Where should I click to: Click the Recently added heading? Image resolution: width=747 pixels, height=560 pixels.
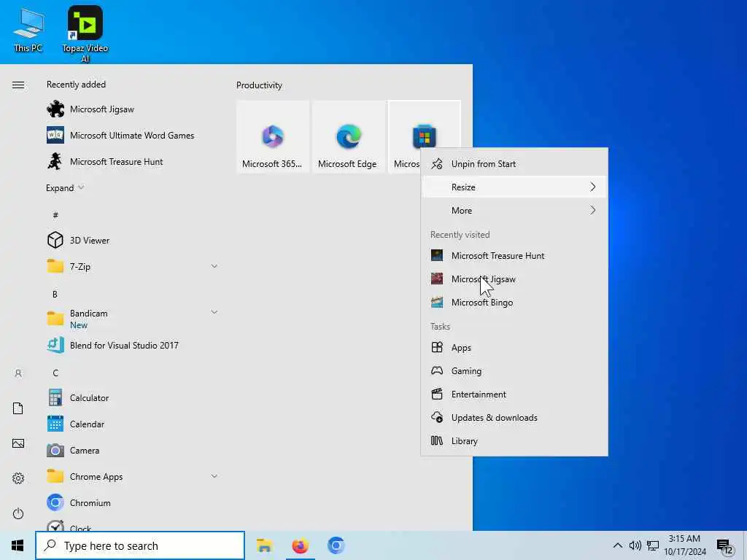[76, 85]
